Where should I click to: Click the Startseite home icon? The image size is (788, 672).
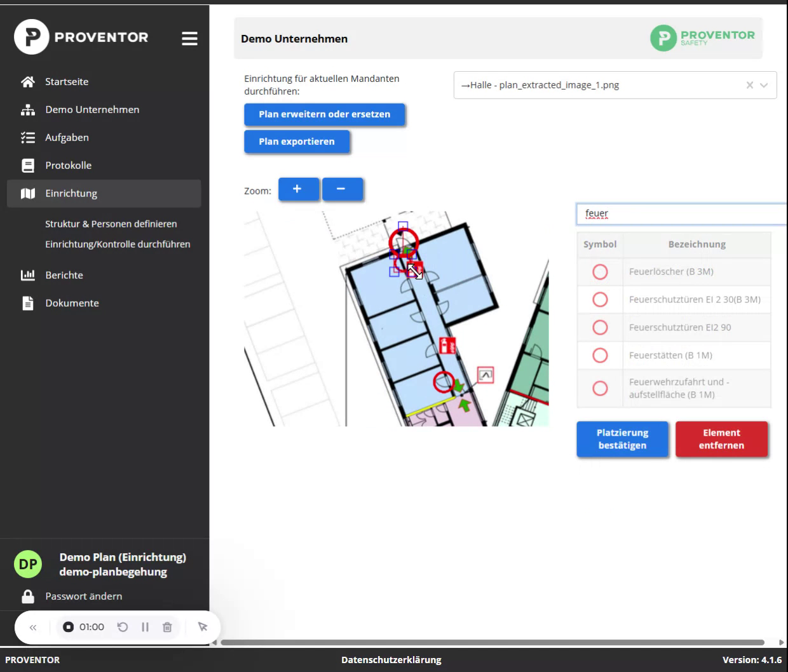pyautogui.click(x=28, y=82)
